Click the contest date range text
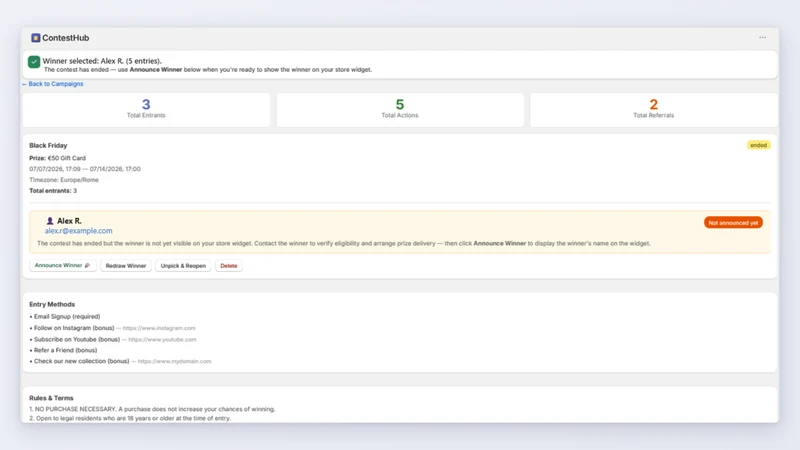 (85, 169)
